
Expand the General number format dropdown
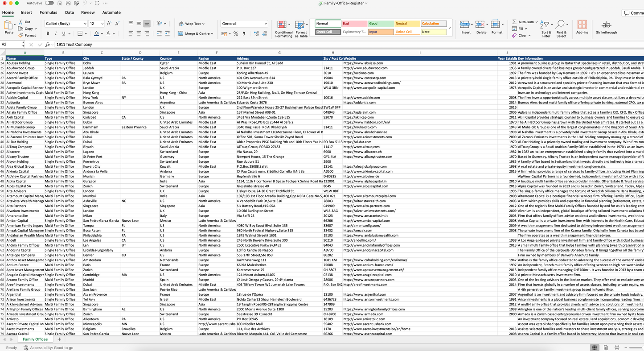click(244, 24)
